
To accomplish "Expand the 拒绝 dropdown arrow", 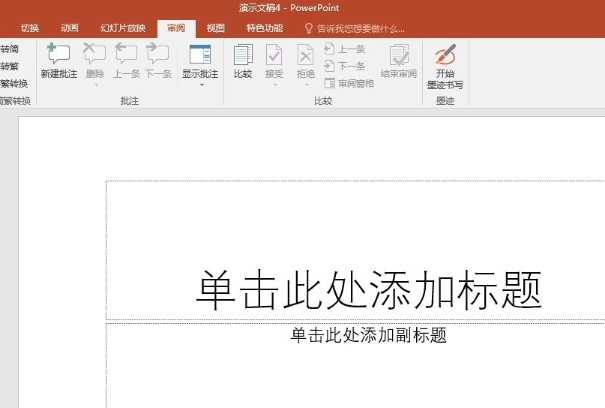I will click(x=306, y=85).
